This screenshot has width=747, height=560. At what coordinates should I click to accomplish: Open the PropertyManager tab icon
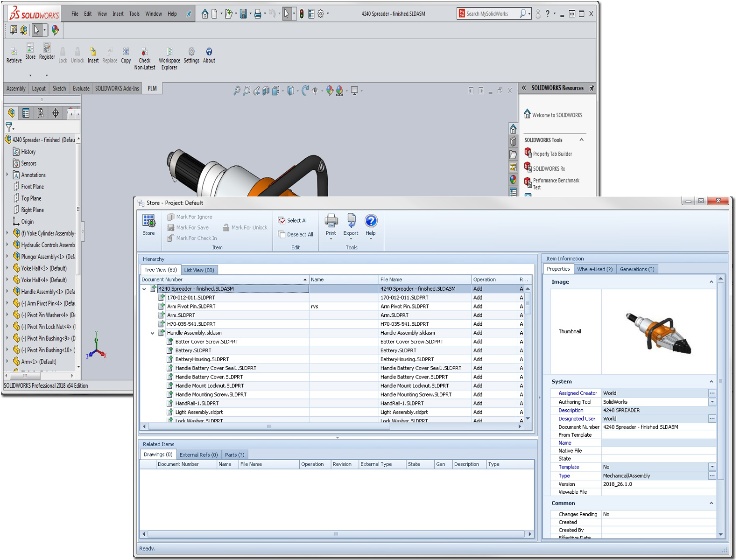coord(26,113)
